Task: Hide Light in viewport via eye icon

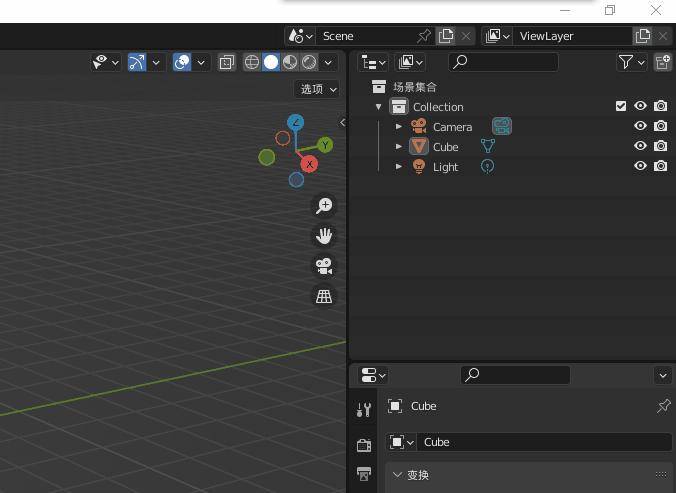Action: (641, 165)
